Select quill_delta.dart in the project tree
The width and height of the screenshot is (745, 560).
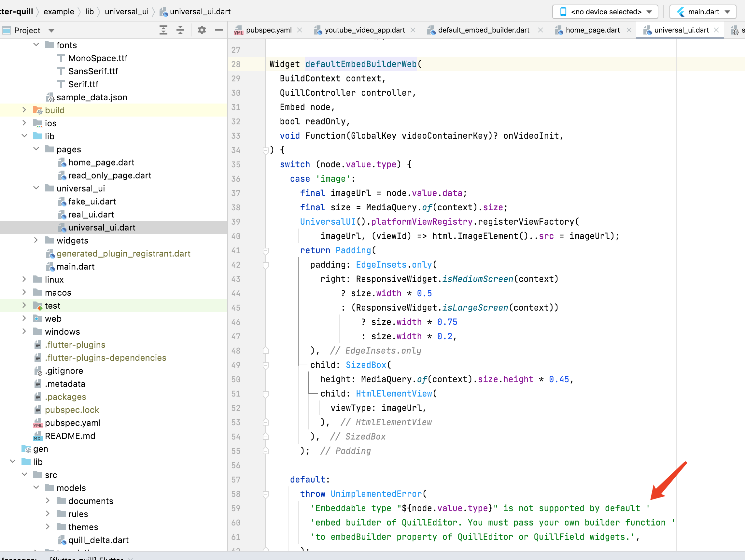tap(98, 540)
